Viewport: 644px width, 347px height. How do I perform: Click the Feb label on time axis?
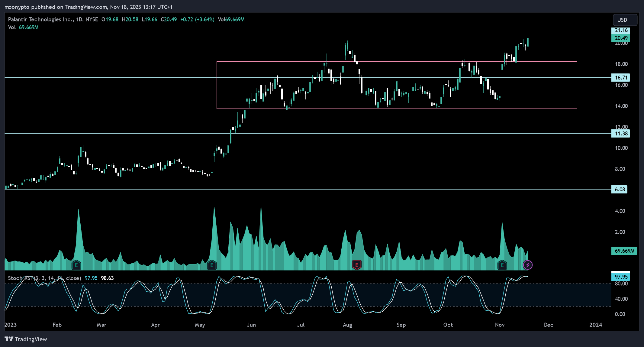pos(57,325)
